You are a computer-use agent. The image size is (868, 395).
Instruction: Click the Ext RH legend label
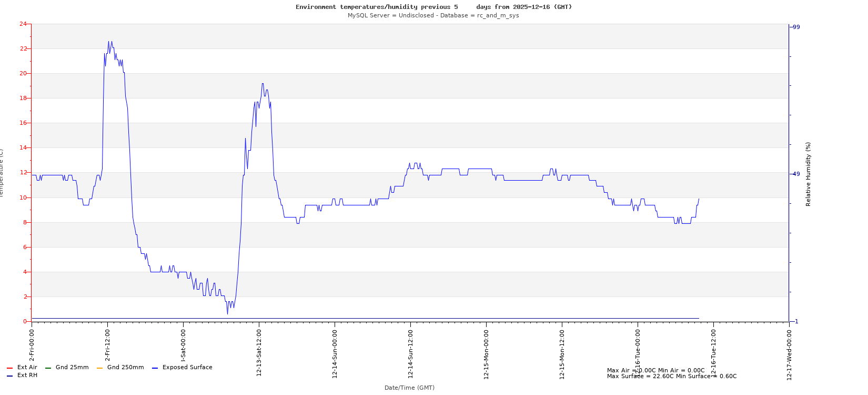coord(27,376)
